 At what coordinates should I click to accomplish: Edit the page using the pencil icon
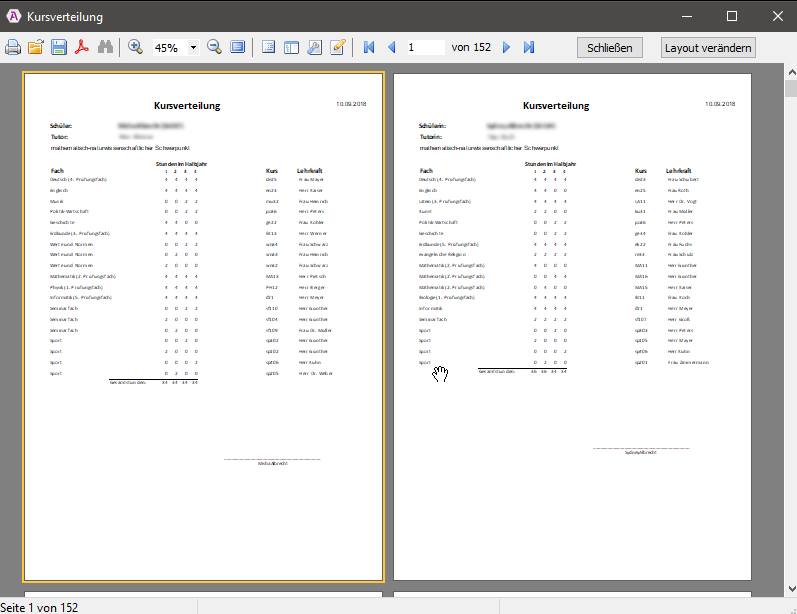[x=338, y=47]
